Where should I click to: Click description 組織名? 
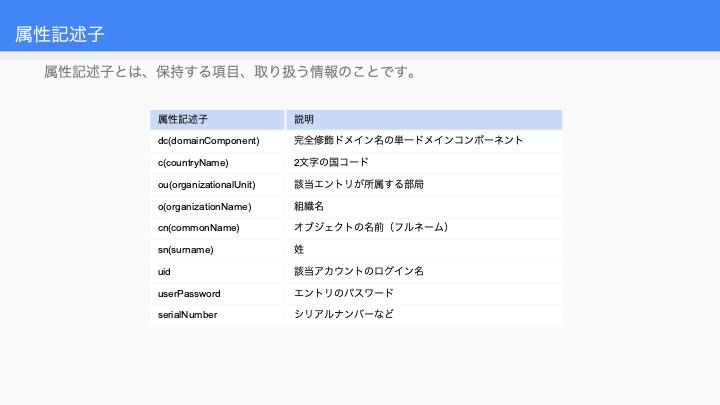(309, 207)
